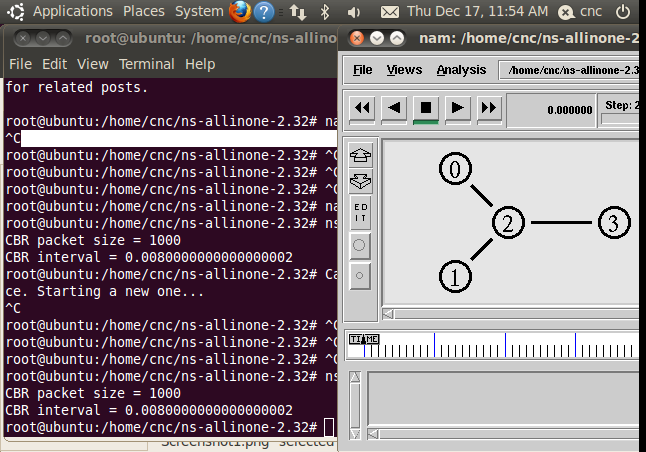The width and height of the screenshot is (646, 452).
Task: Select the small circle tool
Action: click(360, 276)
